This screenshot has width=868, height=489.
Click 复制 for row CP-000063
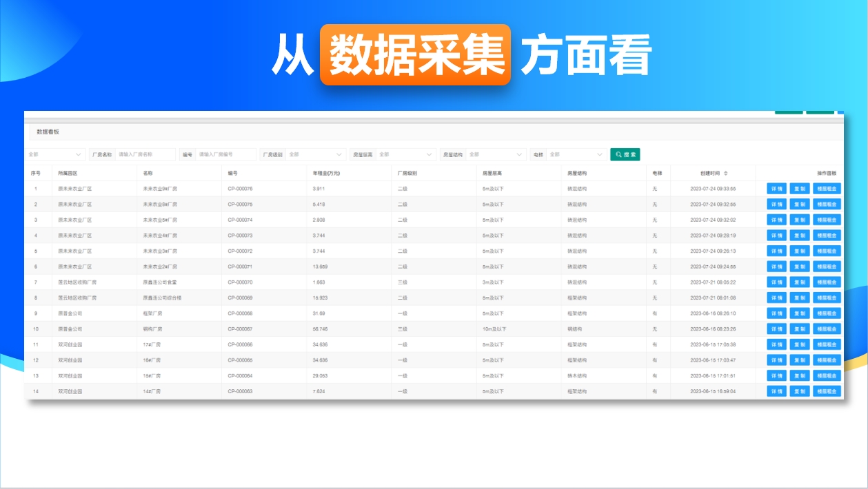click(800, 391)
